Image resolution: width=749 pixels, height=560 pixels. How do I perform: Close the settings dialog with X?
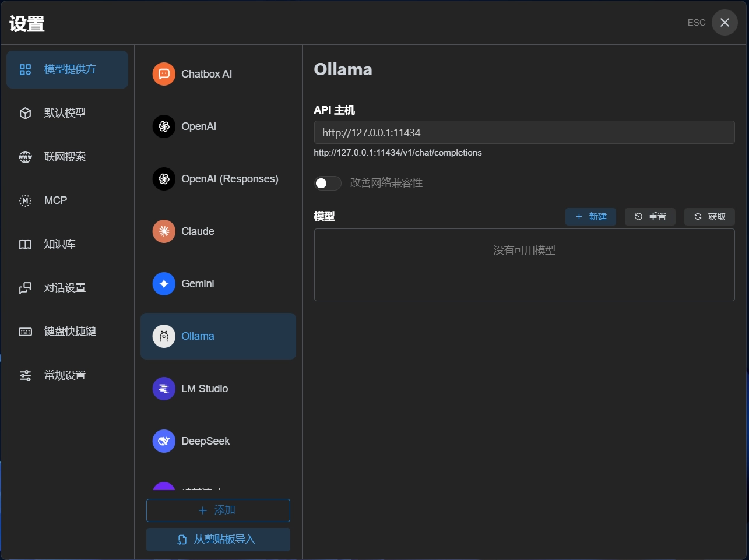(725, 23)
